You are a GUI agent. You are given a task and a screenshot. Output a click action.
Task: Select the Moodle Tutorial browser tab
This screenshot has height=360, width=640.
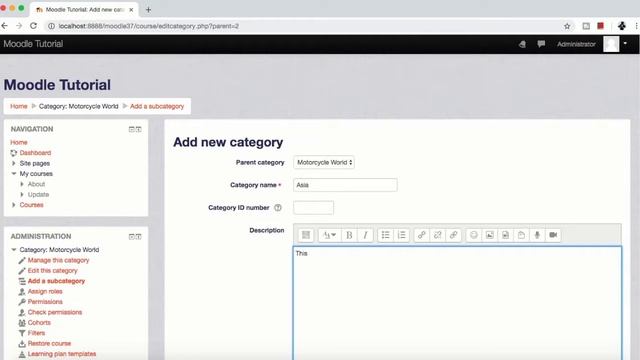[84, 9]
